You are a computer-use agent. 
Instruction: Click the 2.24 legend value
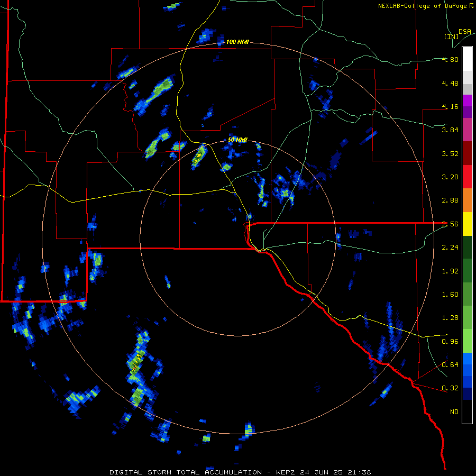click(450, 248)
